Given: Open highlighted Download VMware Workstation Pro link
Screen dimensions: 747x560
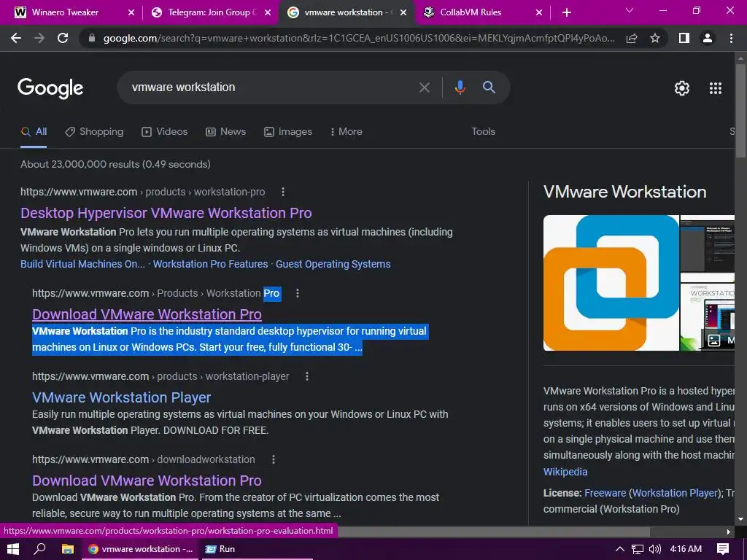Looking at the screenshot, I should tap(147, 315).
